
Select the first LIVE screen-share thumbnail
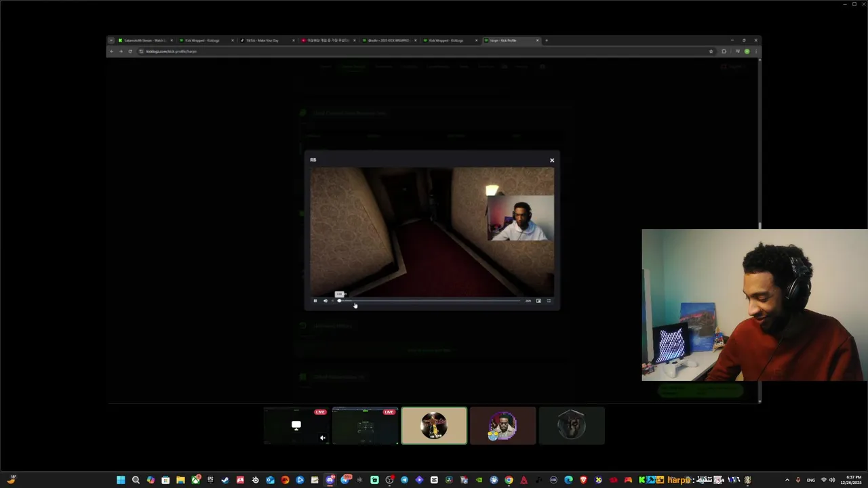pos(296,426)
